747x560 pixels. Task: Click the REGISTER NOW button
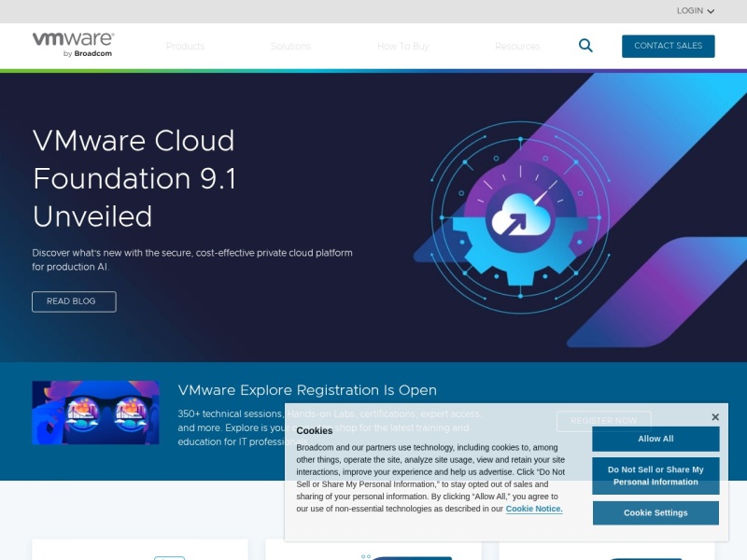(603, 421)
